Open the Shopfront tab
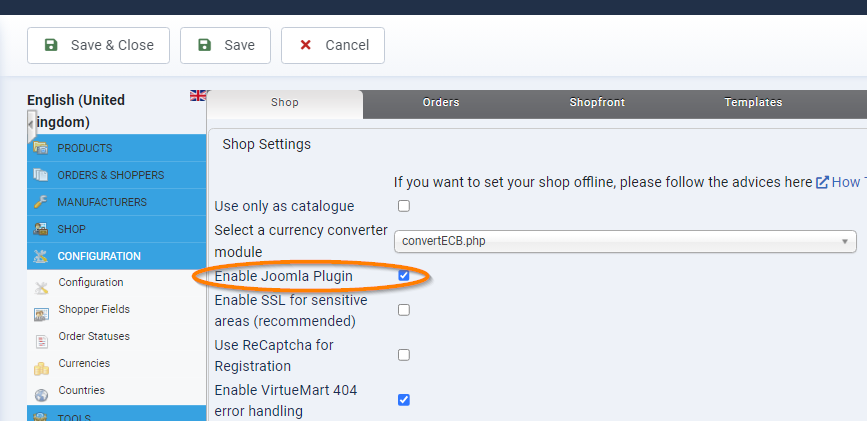Image resolution: width=867 pixels, height=421 pixels. [597, 103]
